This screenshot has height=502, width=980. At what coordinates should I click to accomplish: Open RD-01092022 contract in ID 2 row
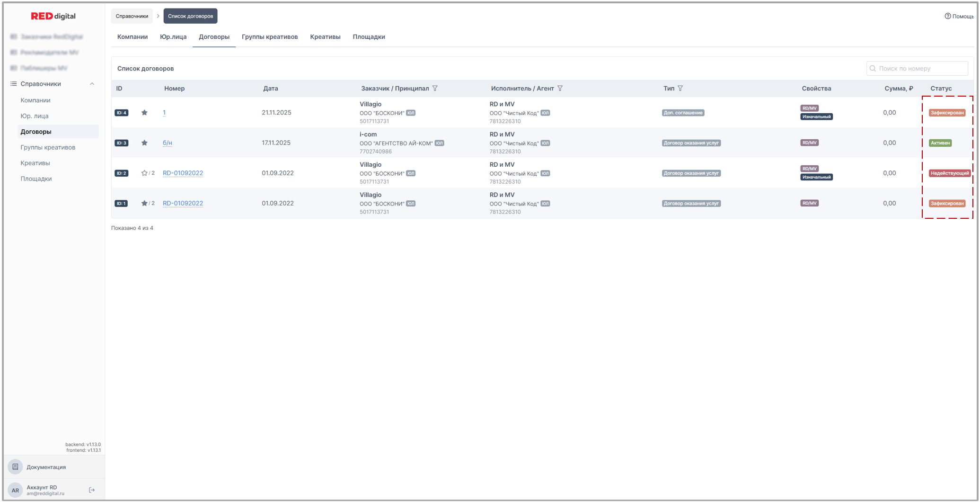183,173
